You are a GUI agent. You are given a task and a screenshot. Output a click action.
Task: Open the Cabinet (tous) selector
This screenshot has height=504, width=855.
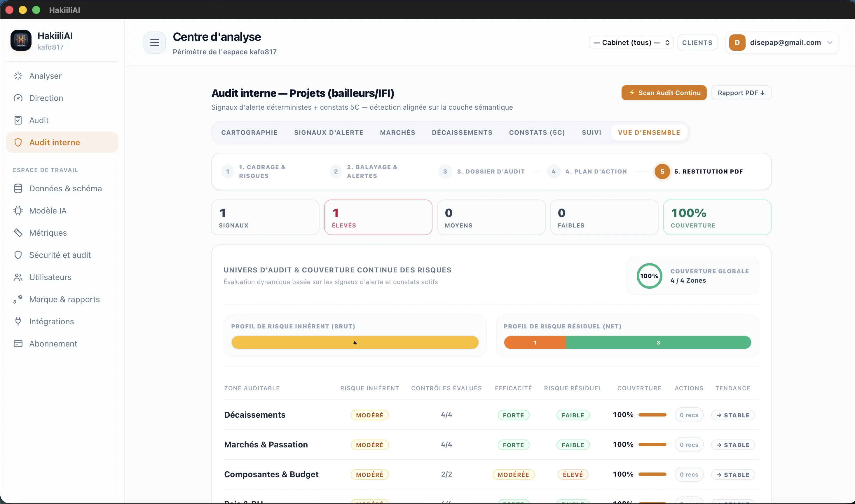[x=631, y=43]
